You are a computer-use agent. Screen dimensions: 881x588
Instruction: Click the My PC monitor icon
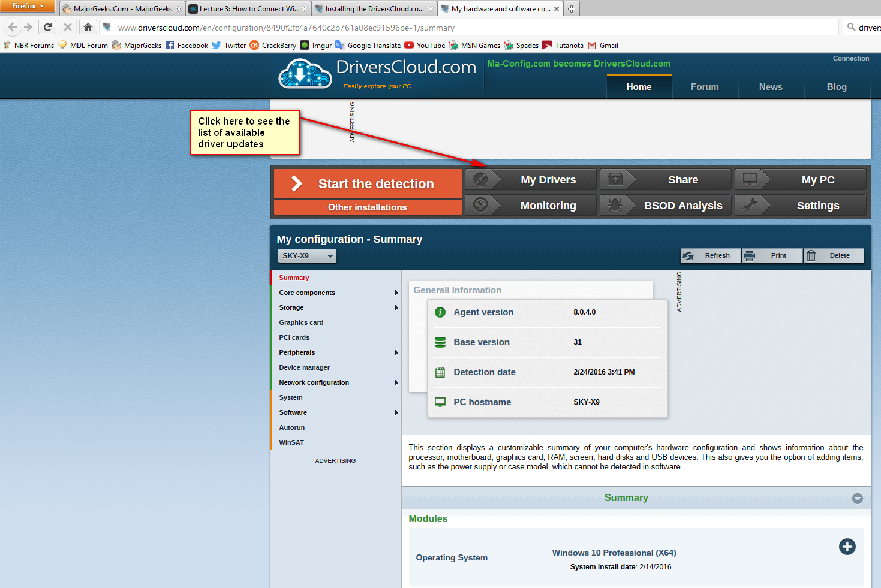(x=750, y=179)
